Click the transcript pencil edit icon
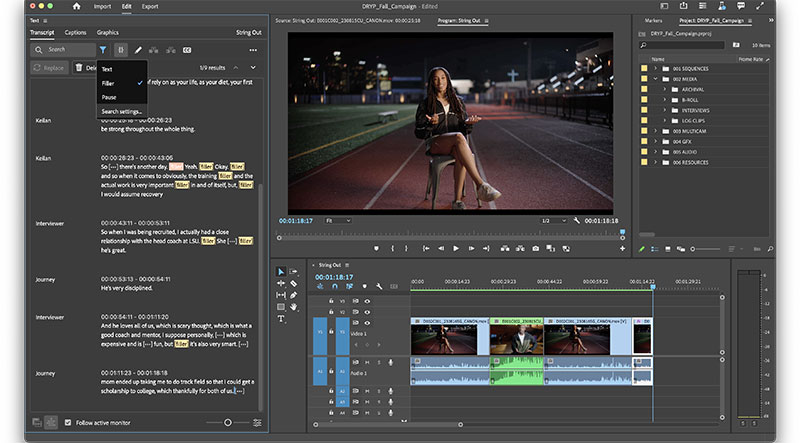This screenshot has height=443, width=800. point(138,50)
